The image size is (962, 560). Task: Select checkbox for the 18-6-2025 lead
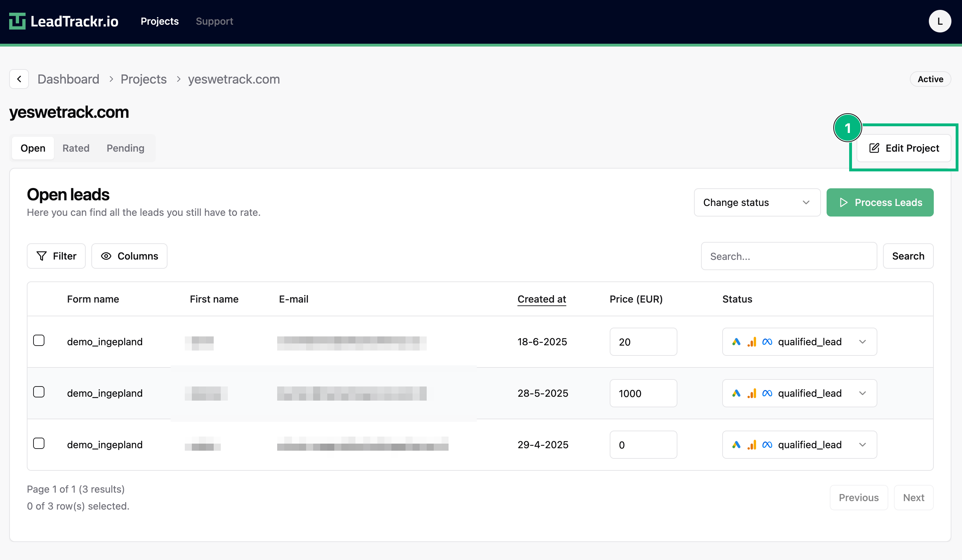[39, 341]
